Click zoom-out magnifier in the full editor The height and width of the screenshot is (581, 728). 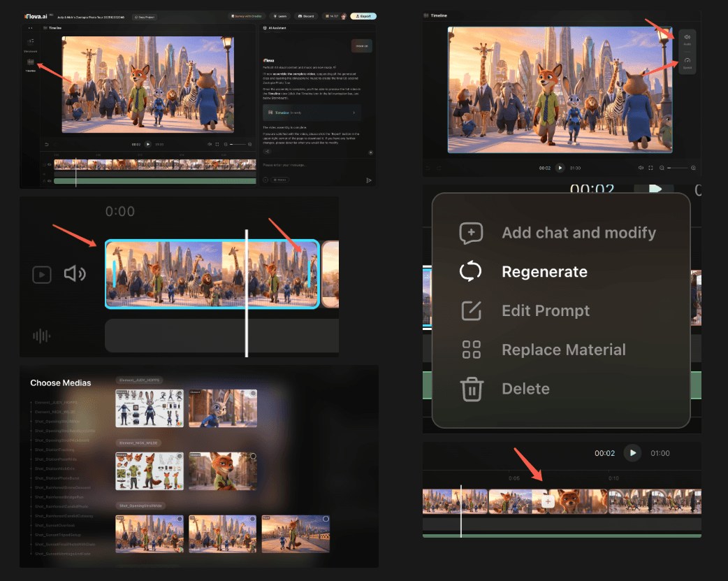point(226,145)
